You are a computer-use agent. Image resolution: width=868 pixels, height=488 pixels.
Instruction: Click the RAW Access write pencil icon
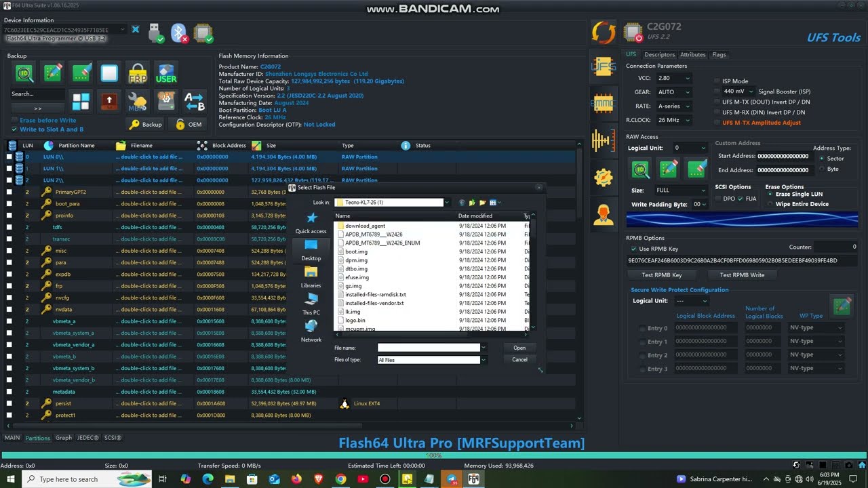coord(669,169)
